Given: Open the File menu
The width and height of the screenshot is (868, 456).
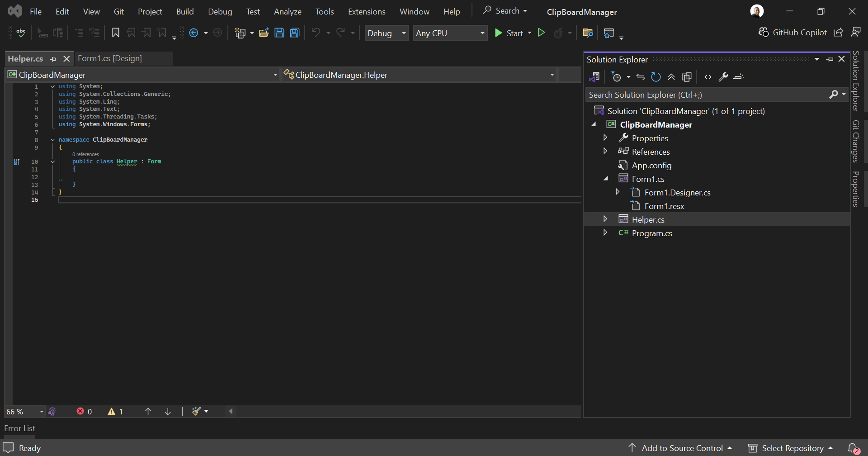Looking at the screenshot, I should pos(36,11).
